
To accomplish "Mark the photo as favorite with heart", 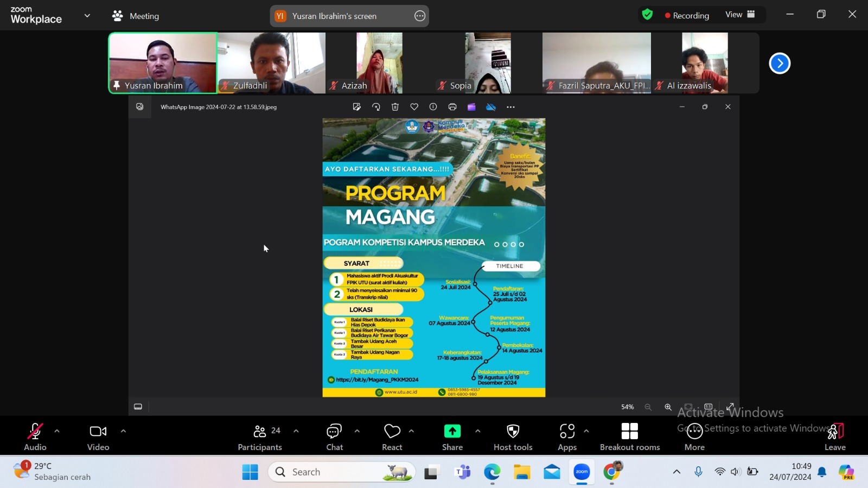I will (x=414, y=107).
